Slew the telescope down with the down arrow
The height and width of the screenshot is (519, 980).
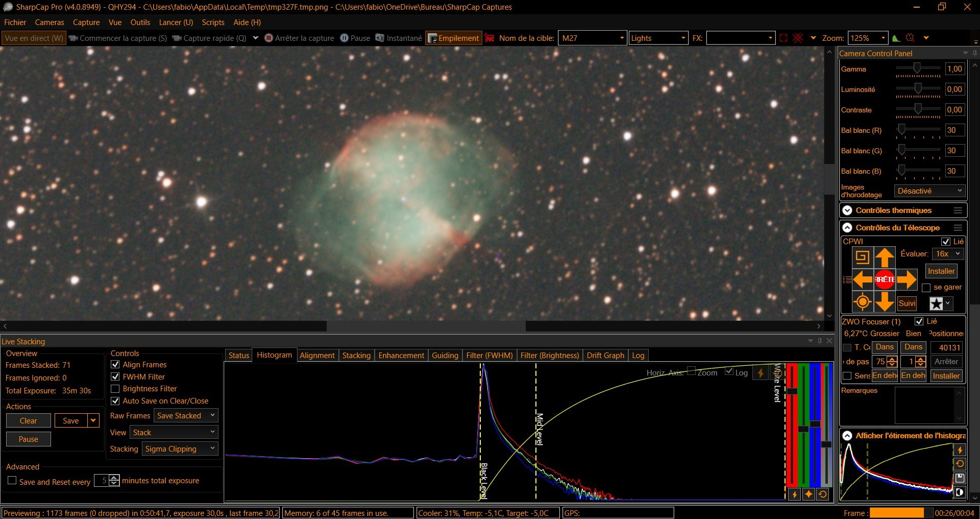pyautogui.click(x=885, y=302)
